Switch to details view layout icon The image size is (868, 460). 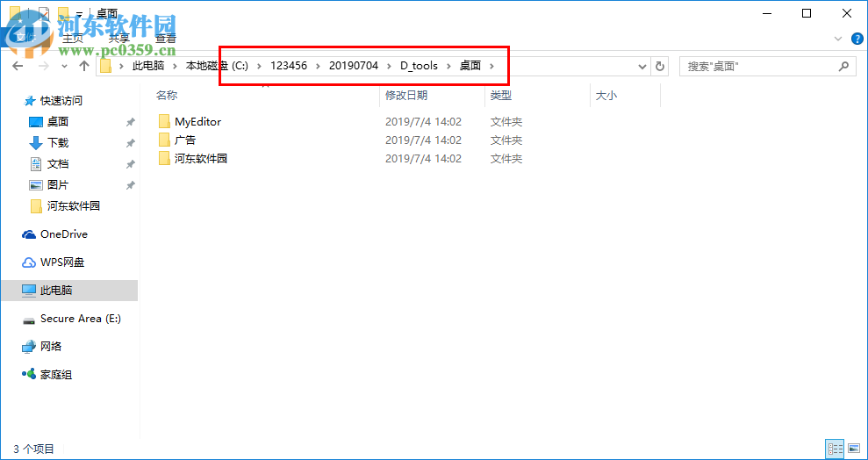tap(835, 449)
